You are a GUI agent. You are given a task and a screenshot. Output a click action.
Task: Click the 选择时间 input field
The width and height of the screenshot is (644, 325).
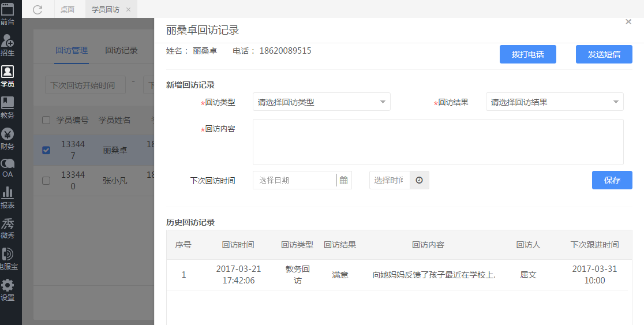tap(390, 180)
